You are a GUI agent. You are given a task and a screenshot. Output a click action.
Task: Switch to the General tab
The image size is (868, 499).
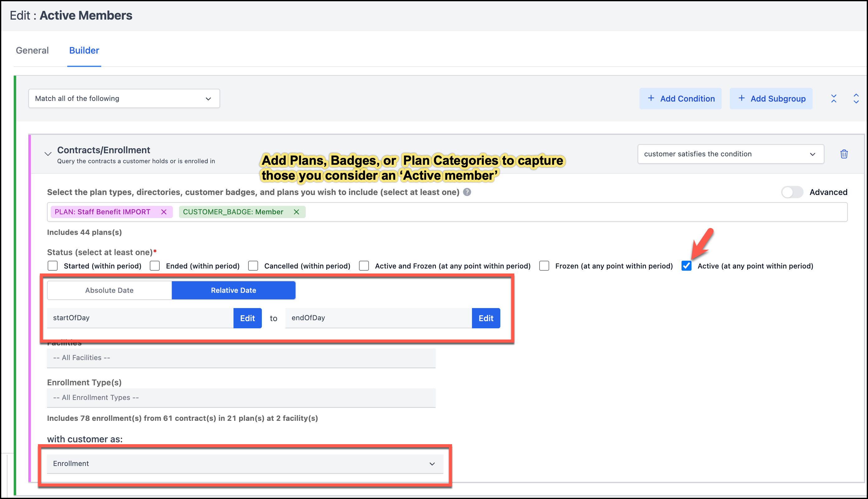(x=32, y=50)
